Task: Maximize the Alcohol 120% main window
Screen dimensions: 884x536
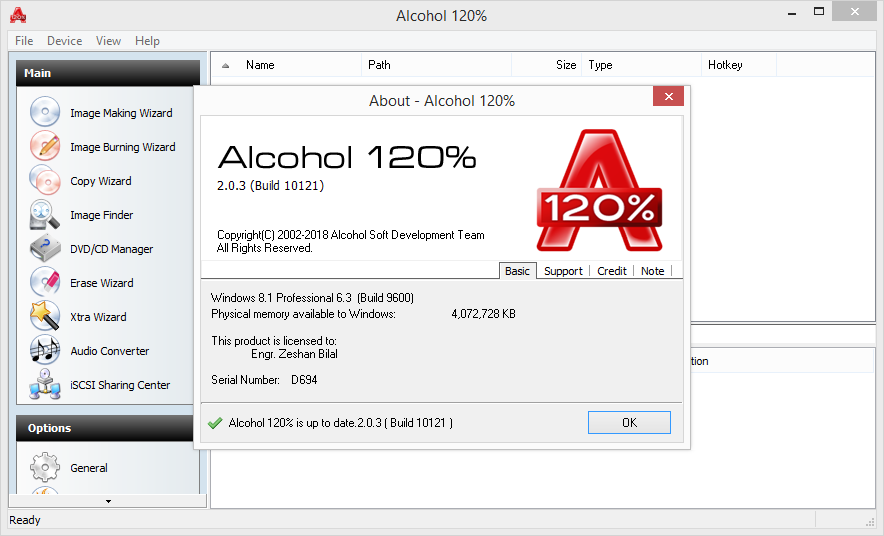Action: pyautogui.click(x=819, y=11)
